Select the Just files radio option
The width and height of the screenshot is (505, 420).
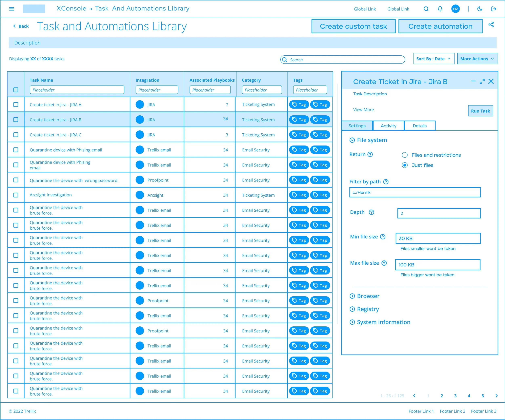(x=405, y=165)
